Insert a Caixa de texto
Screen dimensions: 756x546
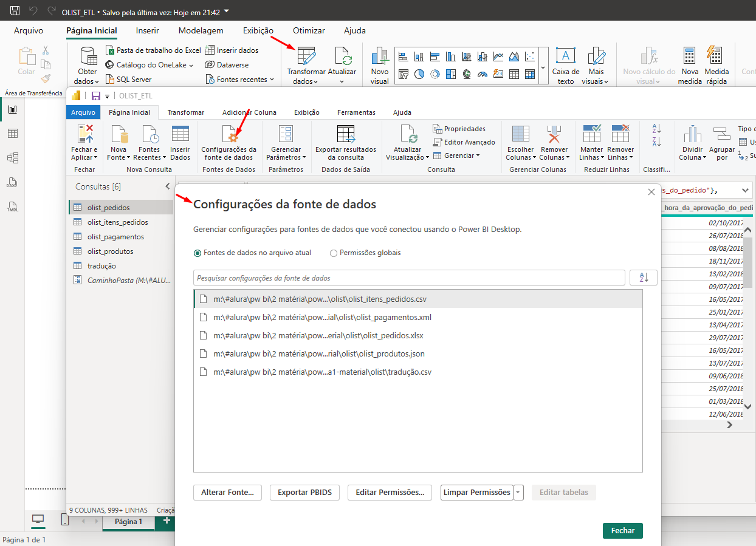point(566,66)
